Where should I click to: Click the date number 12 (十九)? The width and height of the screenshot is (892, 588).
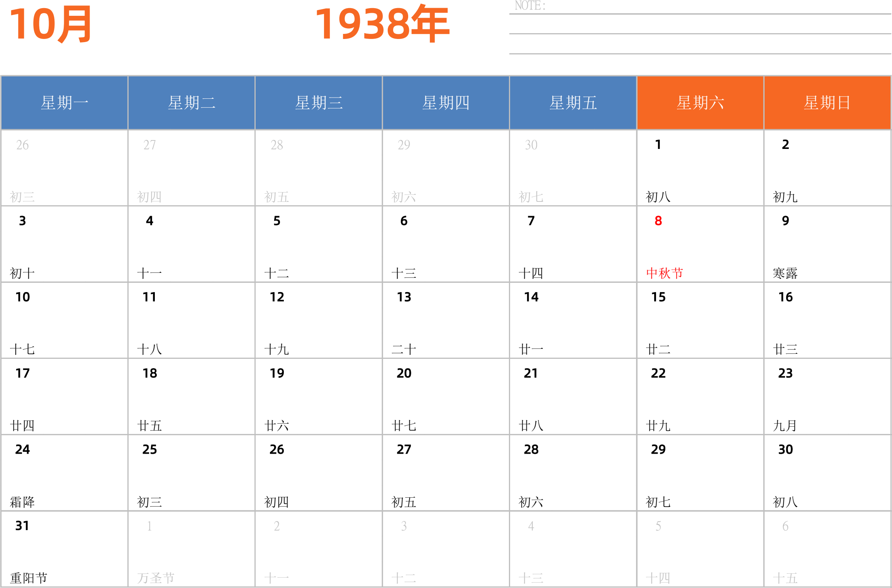tap(277, 297)
